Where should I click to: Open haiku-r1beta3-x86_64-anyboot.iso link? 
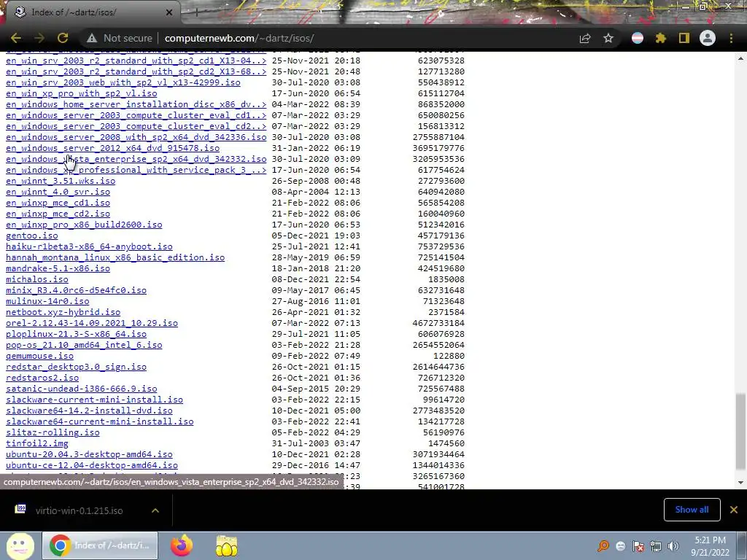[89, 246]
